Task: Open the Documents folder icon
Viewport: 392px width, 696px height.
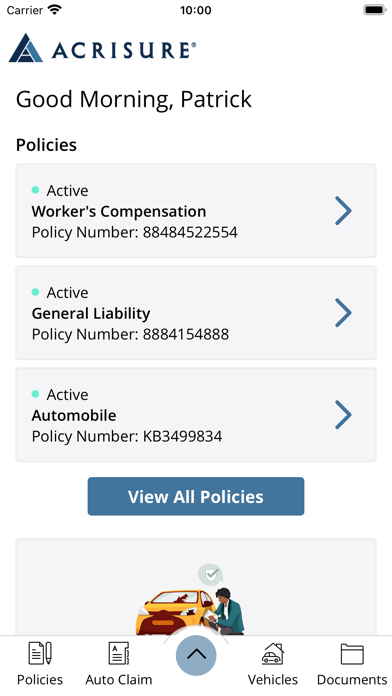Action: click(352, 654)
